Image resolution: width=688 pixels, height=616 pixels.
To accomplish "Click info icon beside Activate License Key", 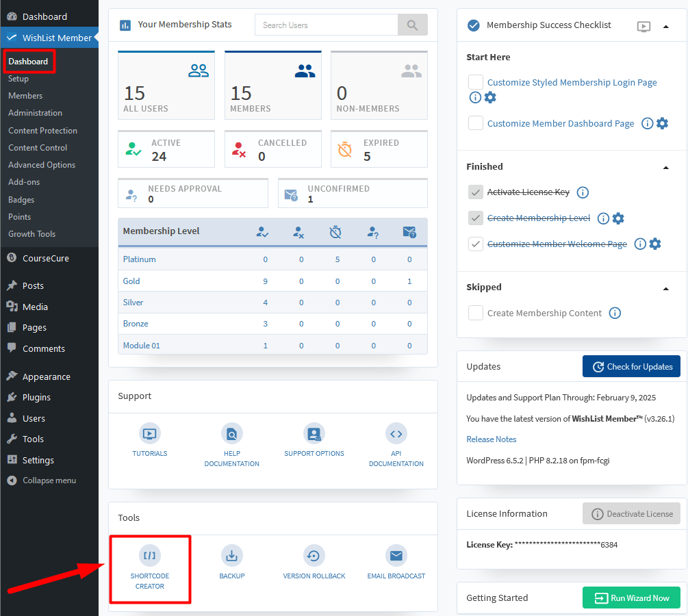I will [583, 192].
